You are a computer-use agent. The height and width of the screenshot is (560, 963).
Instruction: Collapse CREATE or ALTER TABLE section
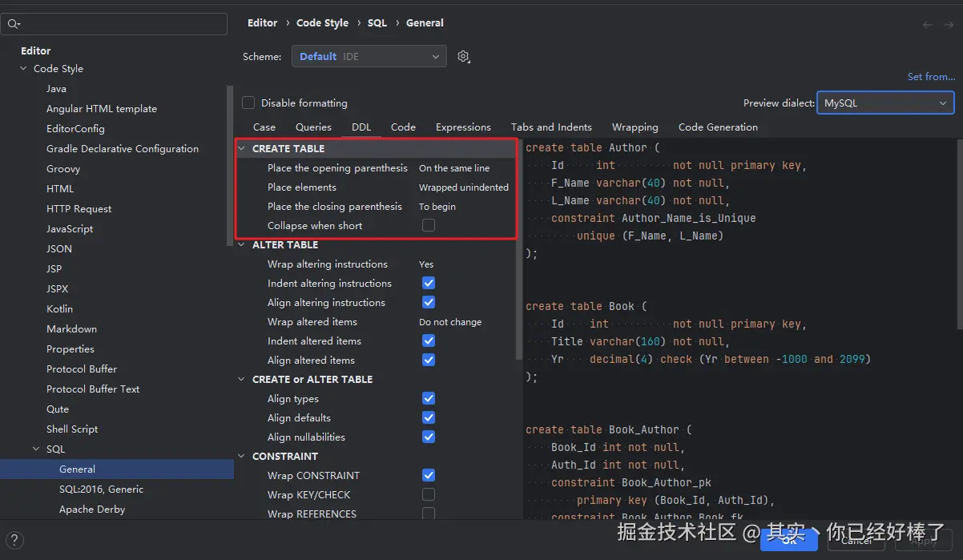[242, 380]
